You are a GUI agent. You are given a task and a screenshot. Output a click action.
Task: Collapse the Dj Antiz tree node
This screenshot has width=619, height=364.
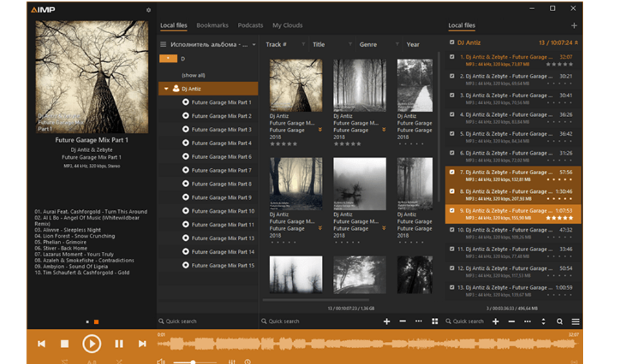pos(166,89)
